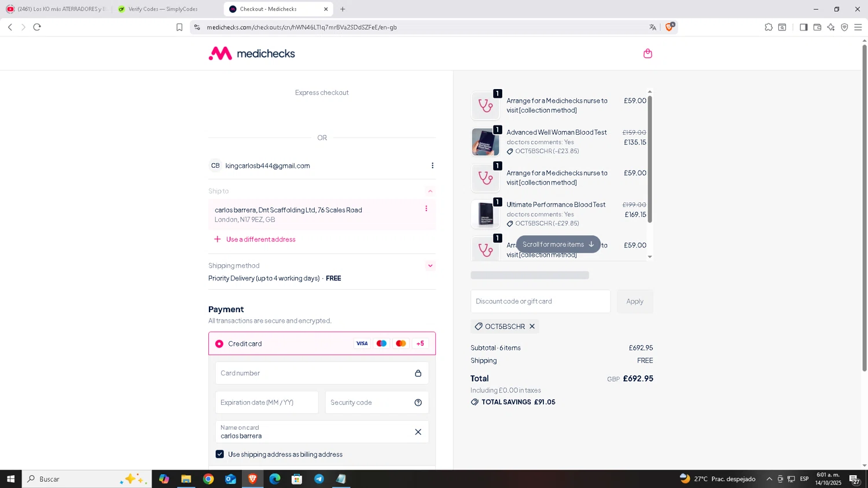The width and height of the screenshot is (868, 488).
Task: Open email account options three-dot menu
Action: pyautogui.click(x=432, y=166)
